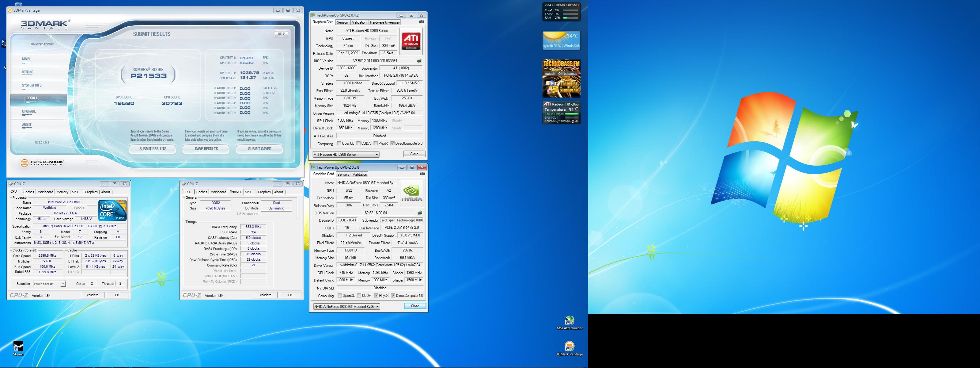The image size is (980, 368).
Task: Click SUBMIT RESULTS button
Action: coord(153,149)
